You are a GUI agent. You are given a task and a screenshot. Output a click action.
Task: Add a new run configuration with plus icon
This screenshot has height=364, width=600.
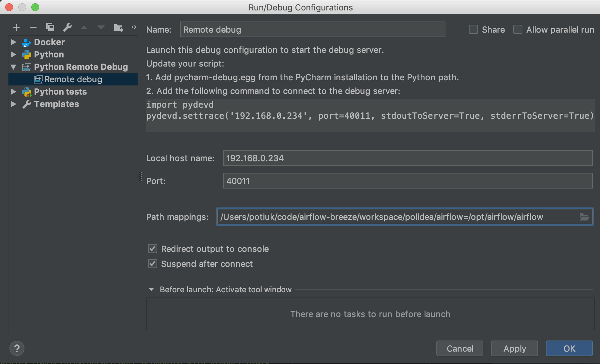click(16, 27)
